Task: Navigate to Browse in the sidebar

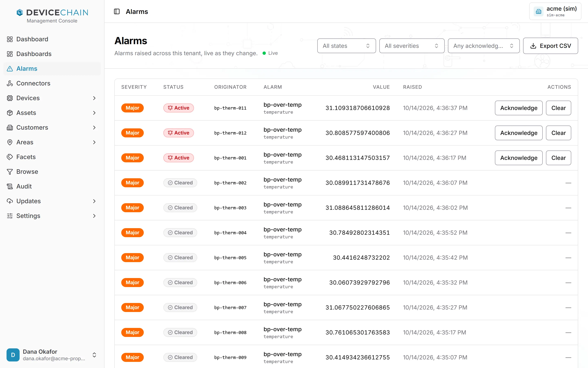Action: click(x=52, y=172)
